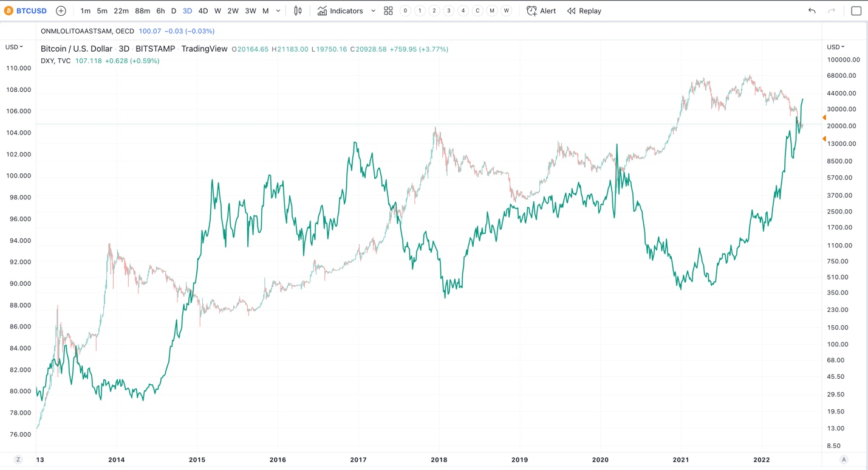Open the candlestick chart type picker
Screen dimensions: 868x470
[298, 11]
